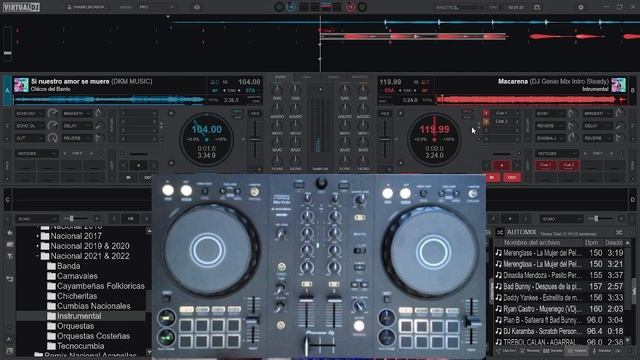Click deck C letter selector

pos(7,200)
